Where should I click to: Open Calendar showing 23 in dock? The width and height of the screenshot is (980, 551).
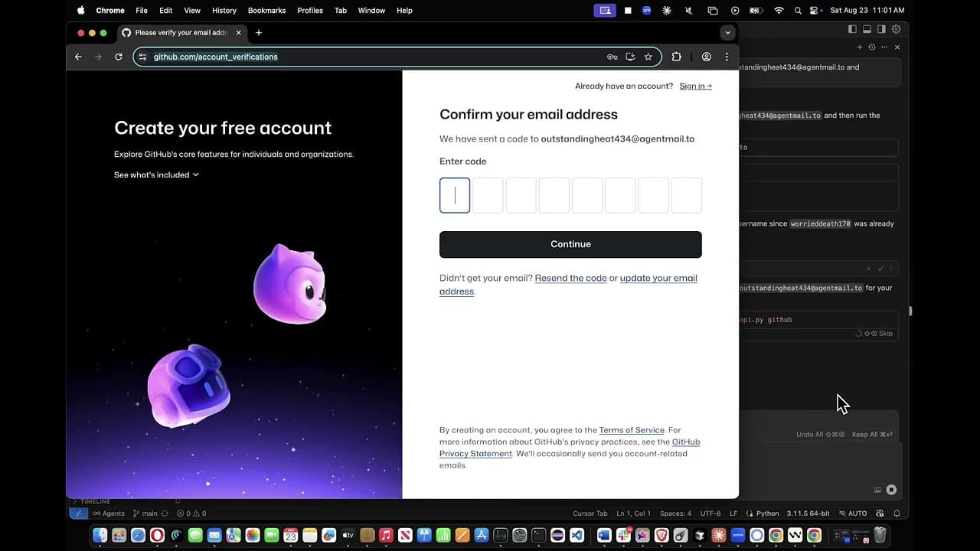[x=291, y=536]
